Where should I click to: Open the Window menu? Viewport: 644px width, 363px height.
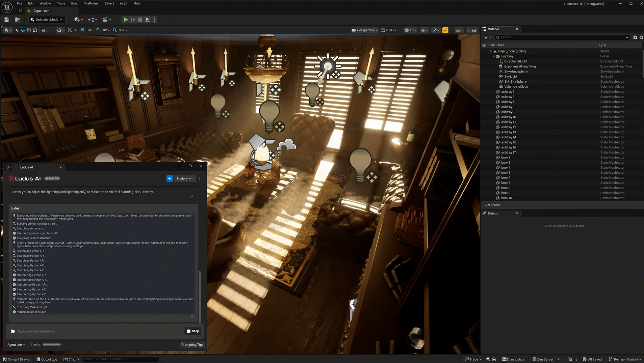coord(45,3)
